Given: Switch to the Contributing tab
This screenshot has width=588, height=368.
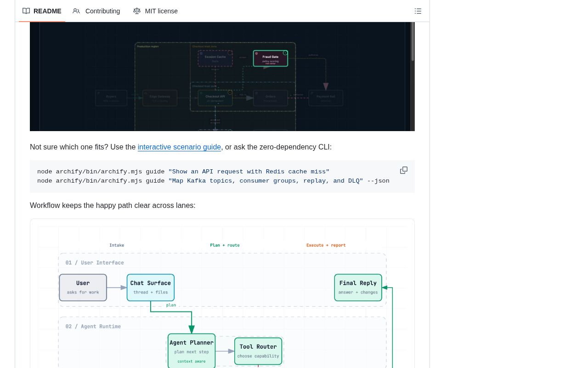Looking at the screenshot, I should [x=96, y=11].
